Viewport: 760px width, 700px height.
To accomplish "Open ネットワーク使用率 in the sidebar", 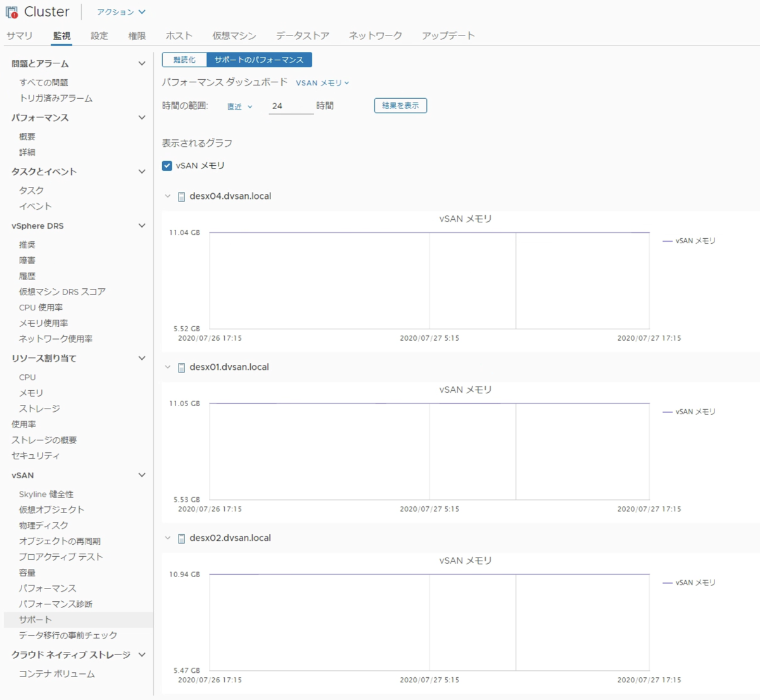I will tap(56, 339).
